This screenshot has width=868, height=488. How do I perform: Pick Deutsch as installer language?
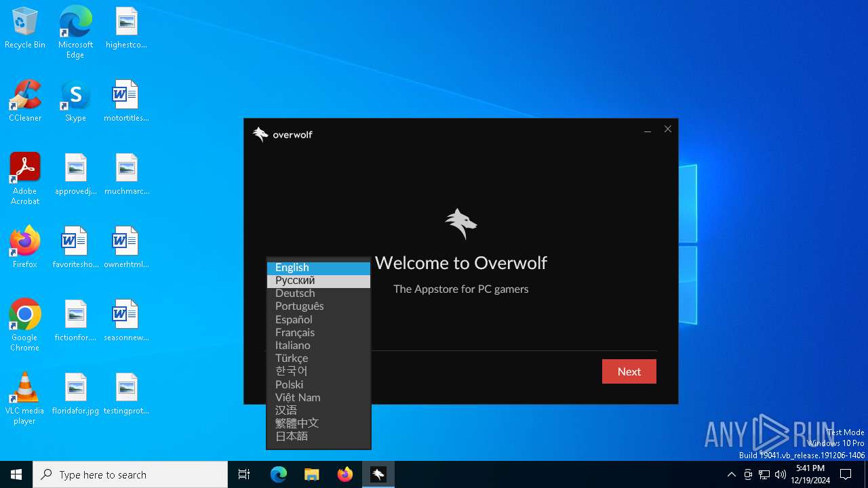coord(319,293)
